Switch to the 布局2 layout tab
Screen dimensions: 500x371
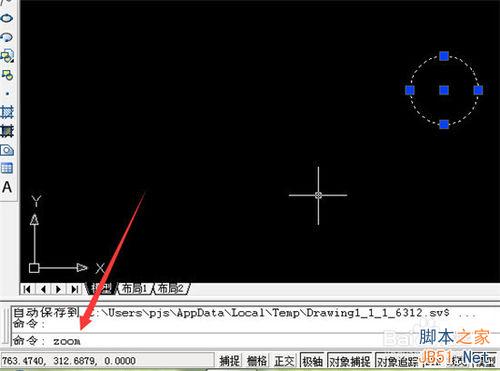point(171,289)
